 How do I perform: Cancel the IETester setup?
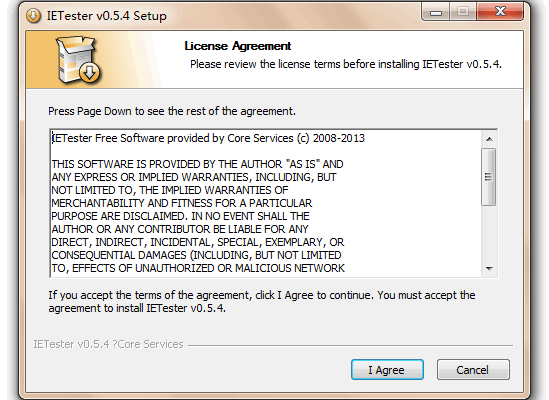tap(473, 370)
